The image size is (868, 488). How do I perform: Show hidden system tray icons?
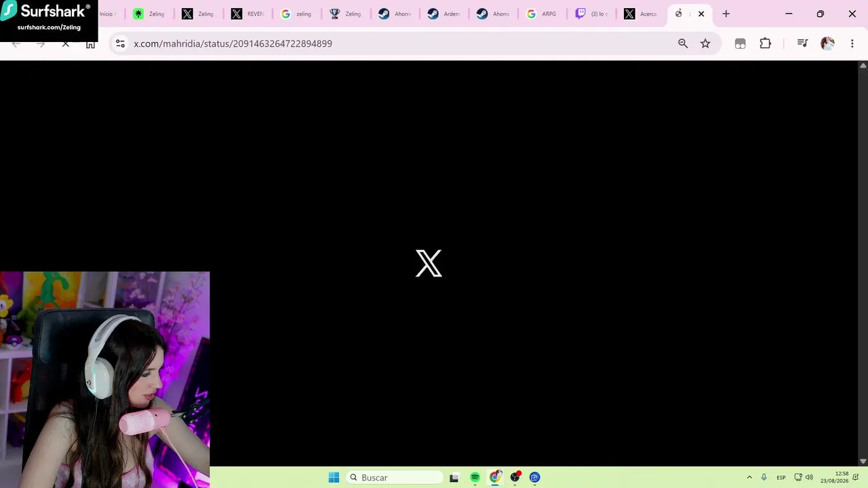pos(749,477)
